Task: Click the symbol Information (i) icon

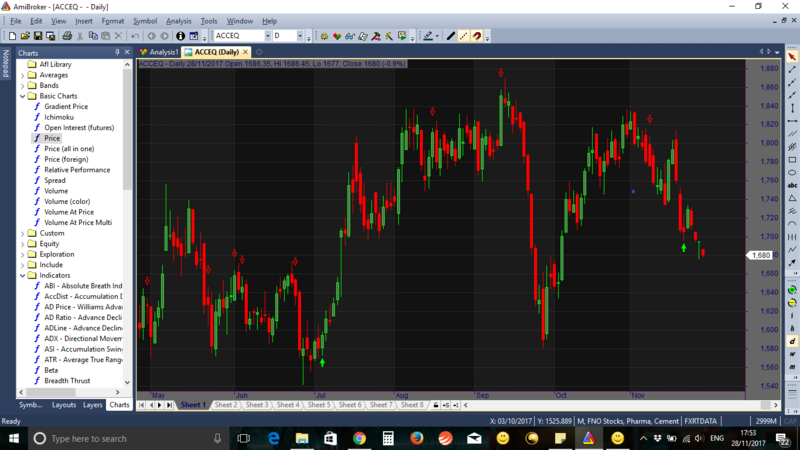Action: (x=180, y=36)
